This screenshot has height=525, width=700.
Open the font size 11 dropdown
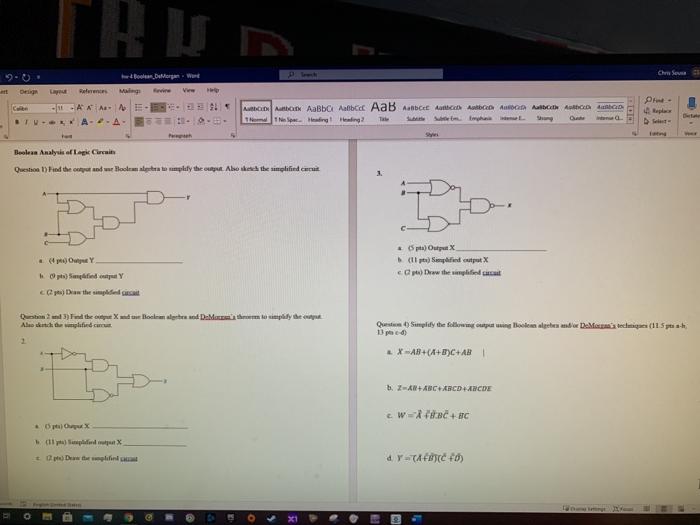click(x=72, y=108)
